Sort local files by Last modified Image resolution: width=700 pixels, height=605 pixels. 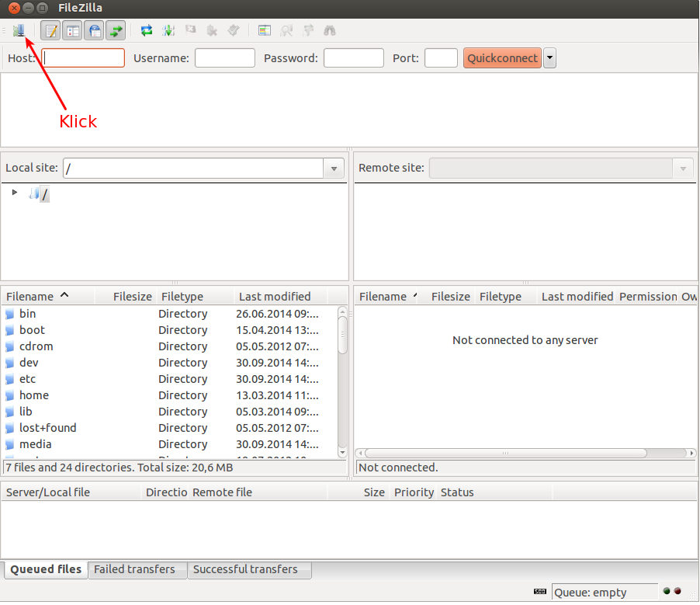(x=273, y=296)
